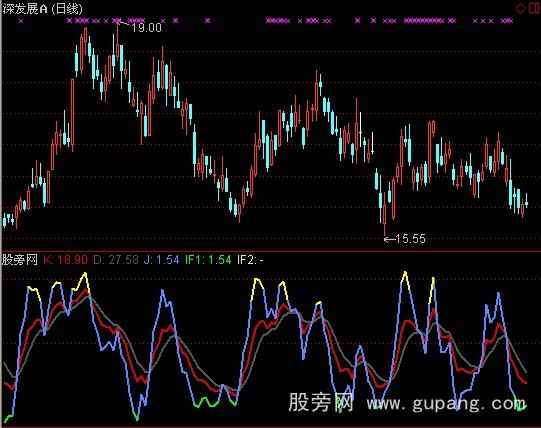Screen dimensions: 541x428
Task: Click the IF1: 1.54 indicator value
Action: (208, 260)
